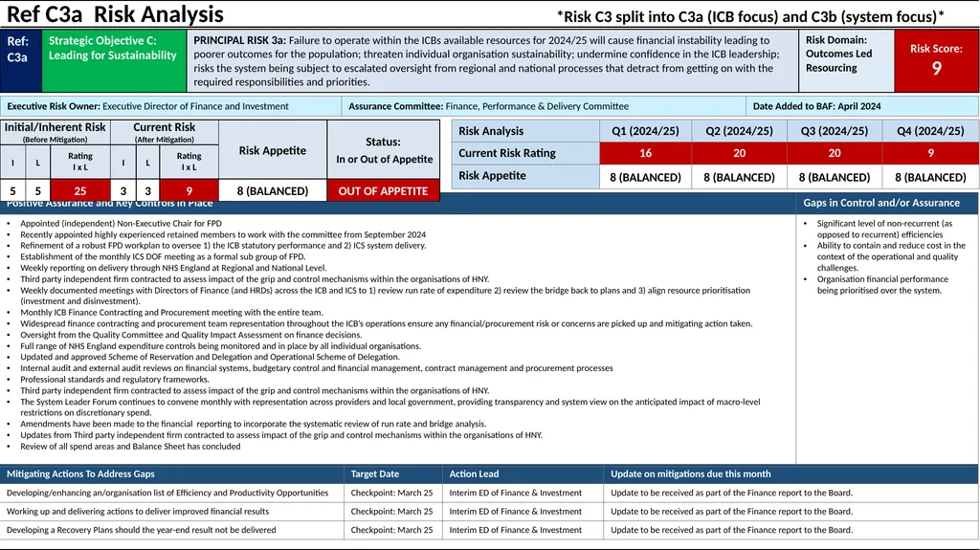Select the 'Q4 (2024/25)' column header
Screen dimensions: 980x550
[930, 131]
